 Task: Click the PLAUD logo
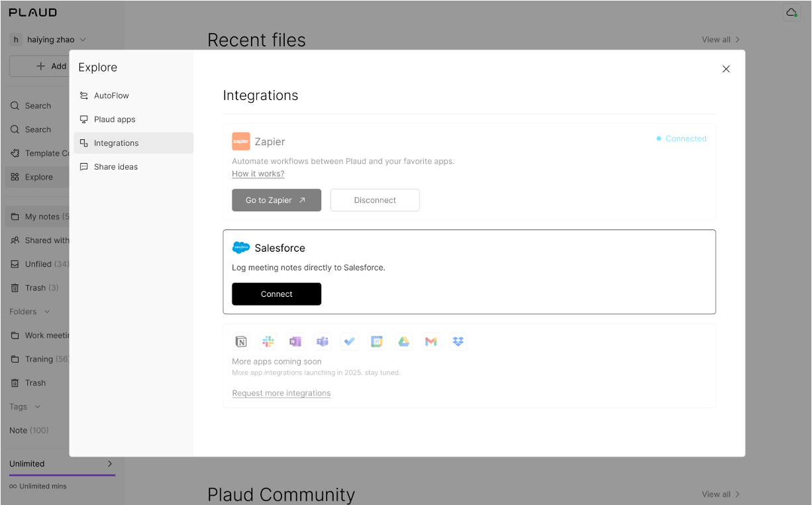[33, 13]
